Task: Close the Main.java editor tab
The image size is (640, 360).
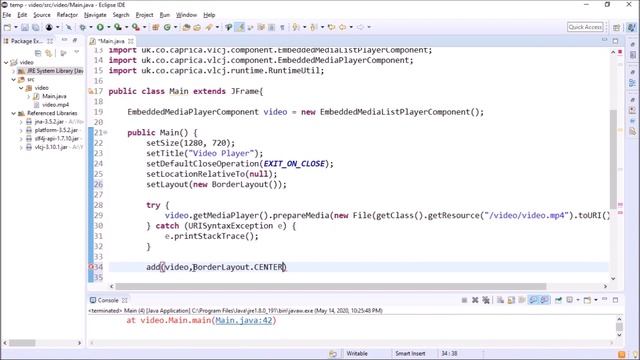Action: click(131, 41)
